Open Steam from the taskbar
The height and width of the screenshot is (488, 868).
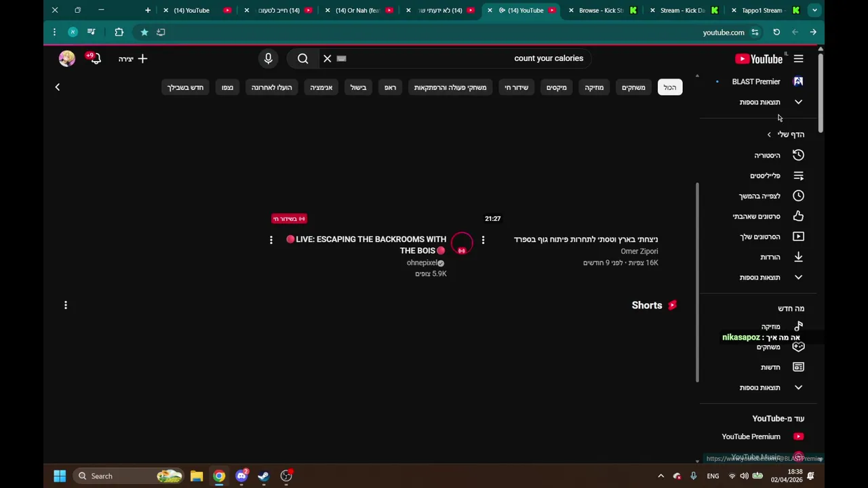coord(264,476)
